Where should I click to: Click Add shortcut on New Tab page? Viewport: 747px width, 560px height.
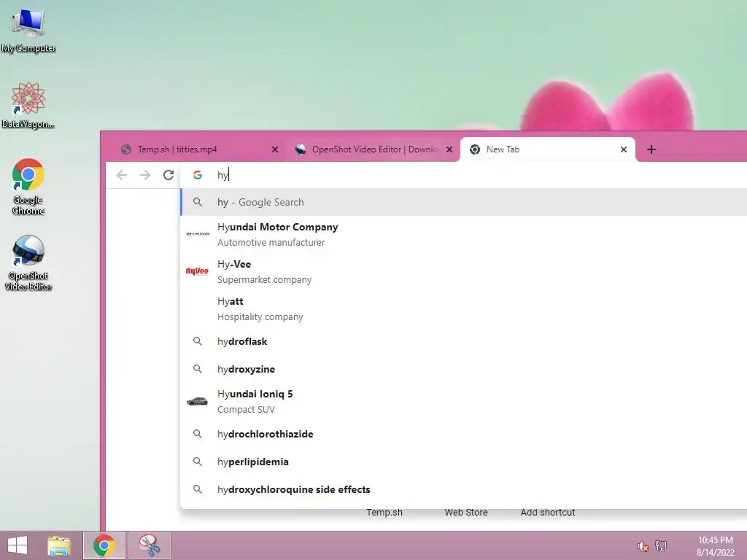[547, 513]
